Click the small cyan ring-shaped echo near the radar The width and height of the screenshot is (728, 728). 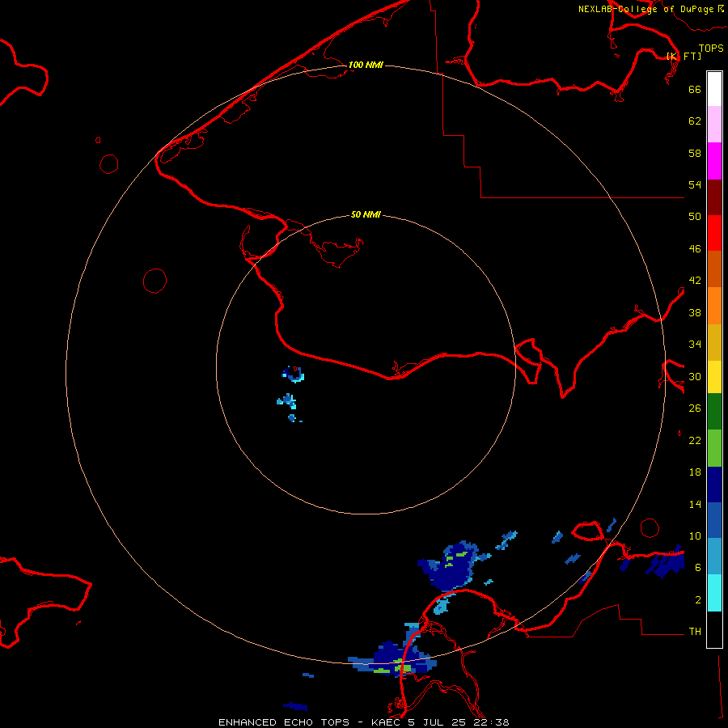click(293, 374)
